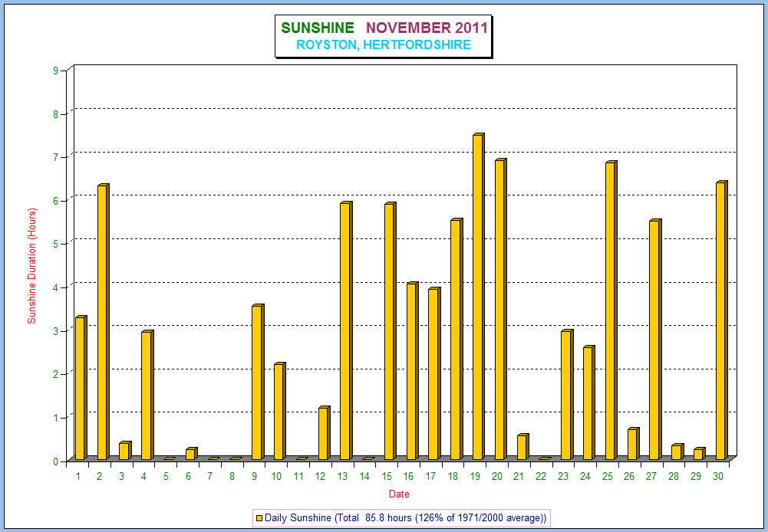Image resolution: width=768 pixels, height=532 pixels.
Task: Click the bar for date 20
Action: (500, 310)
